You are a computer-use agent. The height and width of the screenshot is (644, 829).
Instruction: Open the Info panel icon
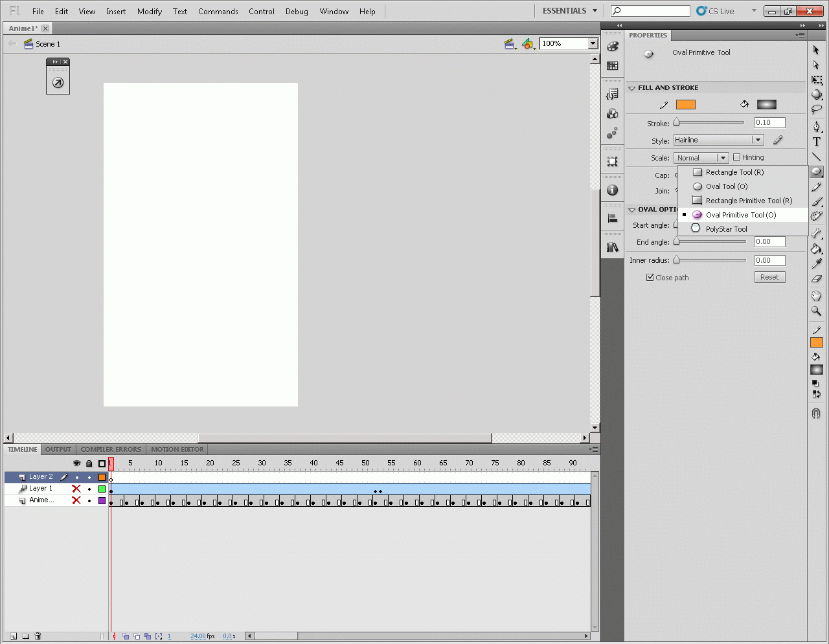point(612,190)
